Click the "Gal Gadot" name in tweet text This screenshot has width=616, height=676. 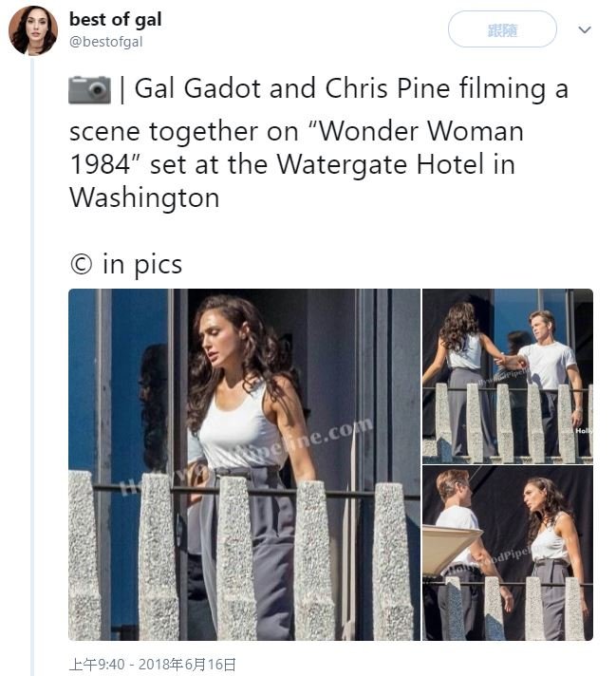tap(196, 89)
